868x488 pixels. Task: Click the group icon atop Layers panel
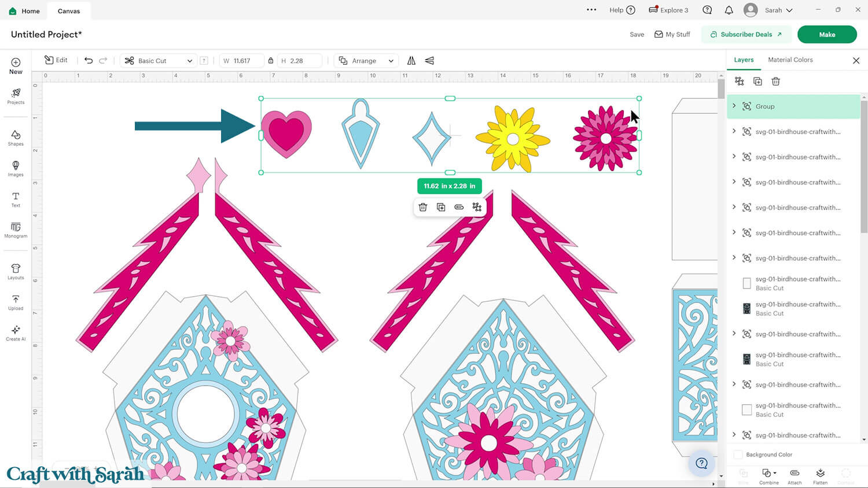coord(740,82)
